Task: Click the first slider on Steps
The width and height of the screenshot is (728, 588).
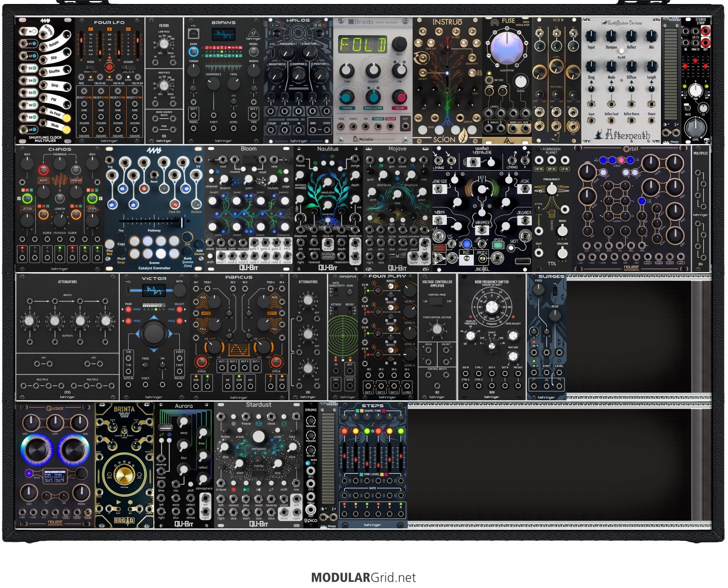Action: pyautogui.click(x=344, y=457)
